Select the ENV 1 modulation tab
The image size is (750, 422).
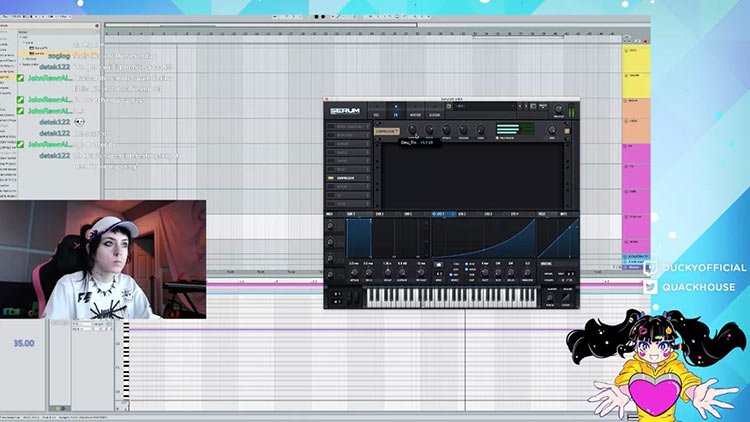(x=351, y=214)
